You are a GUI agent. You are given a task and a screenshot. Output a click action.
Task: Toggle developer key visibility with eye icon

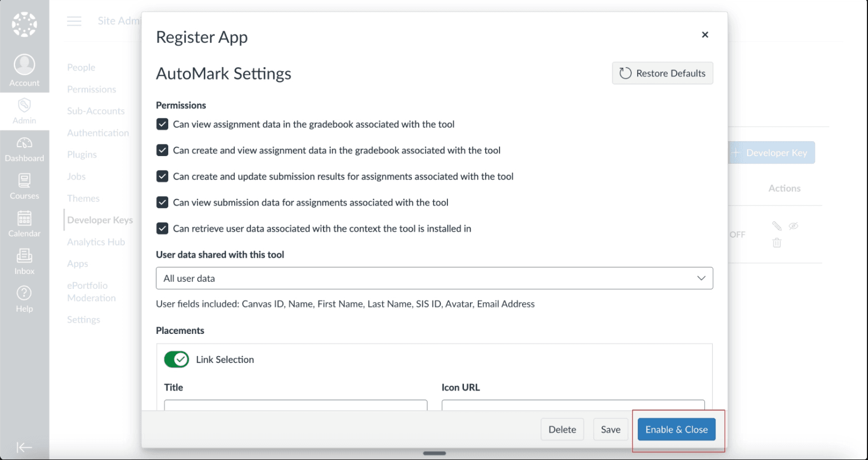[x=793, y=226]
